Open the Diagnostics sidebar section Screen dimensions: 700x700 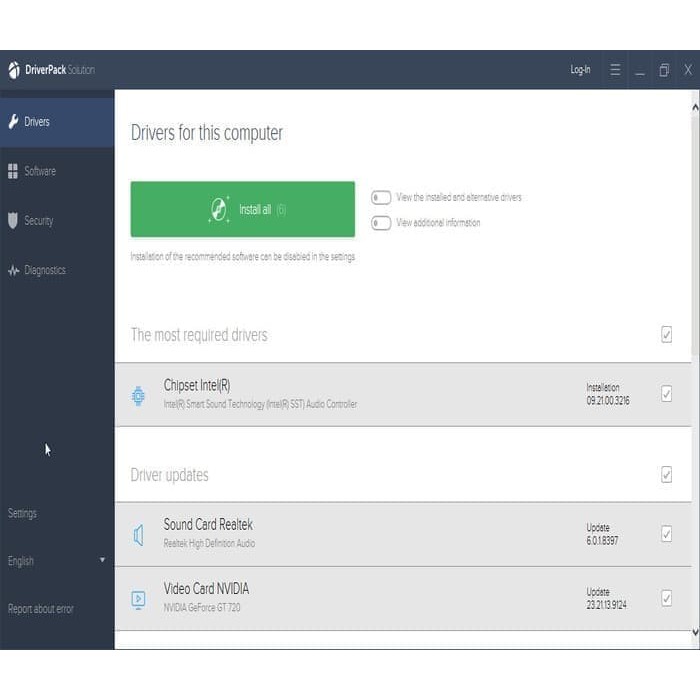[57, 270]
